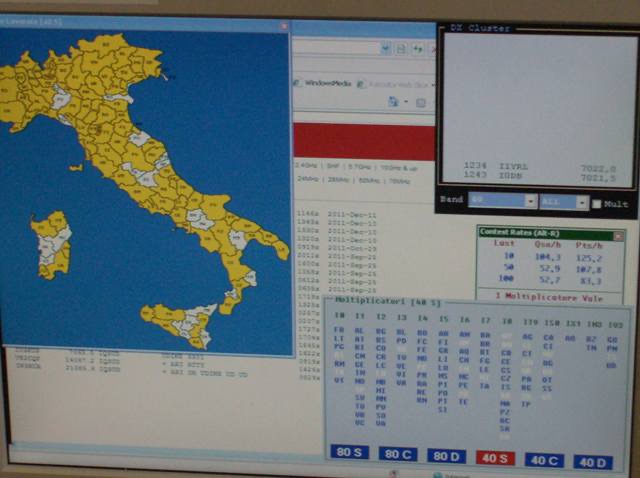Click the red stop X in browser toolbar

click(x=433, y=49)
